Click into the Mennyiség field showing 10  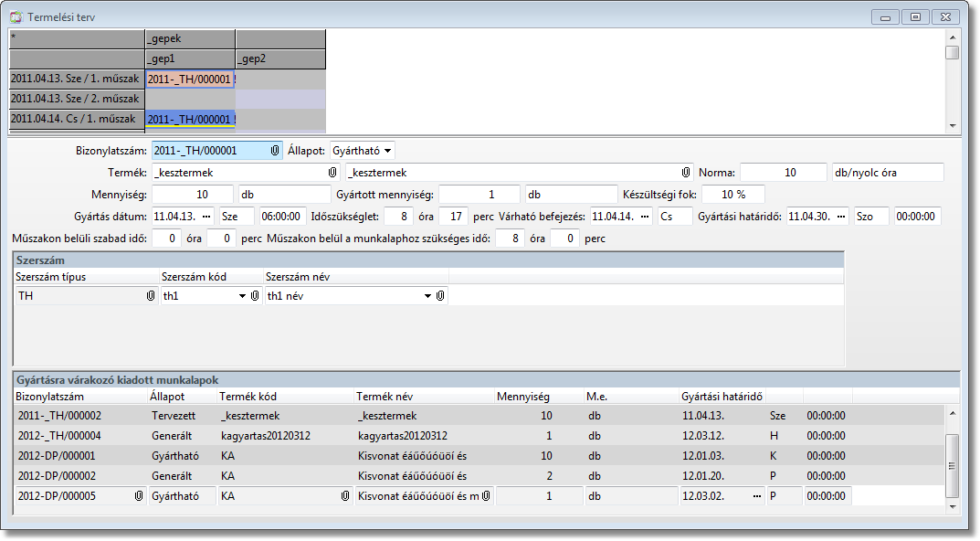pos(193,195)
